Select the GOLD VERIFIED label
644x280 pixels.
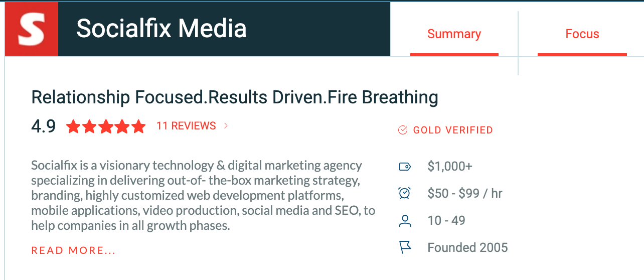[x=453, y=130]
